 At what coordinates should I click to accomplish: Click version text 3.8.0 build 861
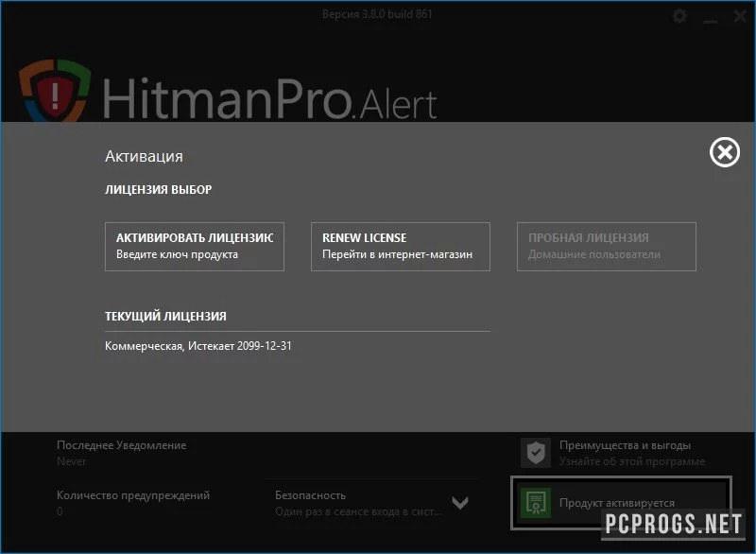(x=377, y=14)
